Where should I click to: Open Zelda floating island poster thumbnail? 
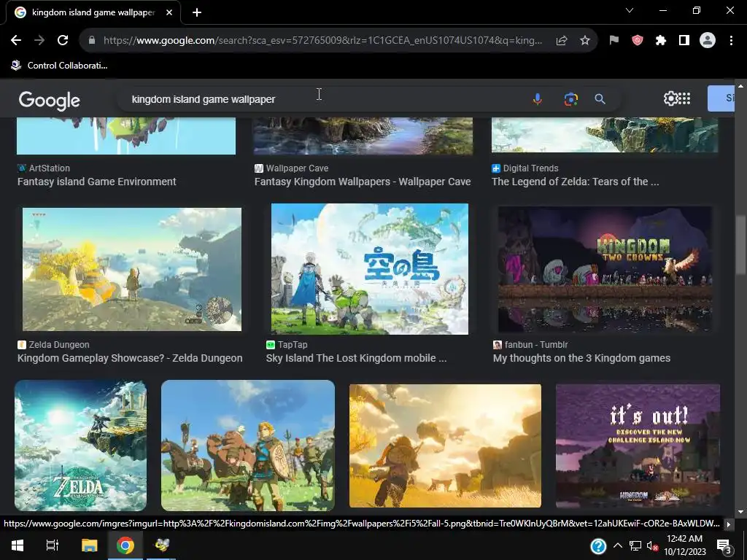(80, 446)
